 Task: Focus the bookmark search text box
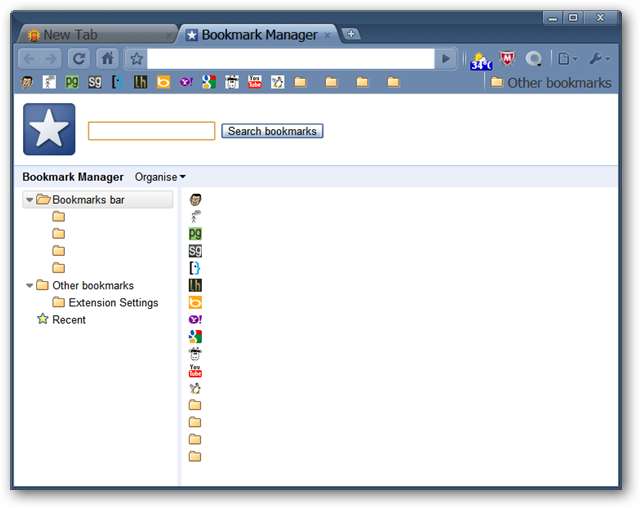click(x=151, y=131)
